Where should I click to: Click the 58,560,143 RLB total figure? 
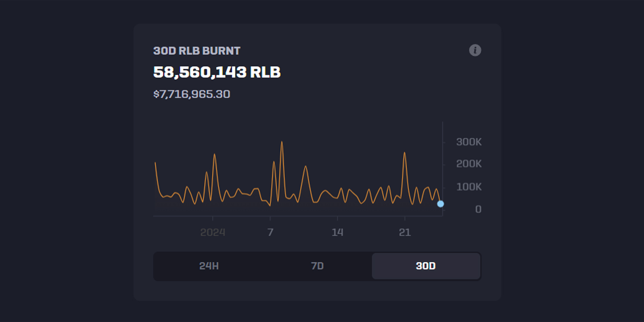[x=217, y=72]
